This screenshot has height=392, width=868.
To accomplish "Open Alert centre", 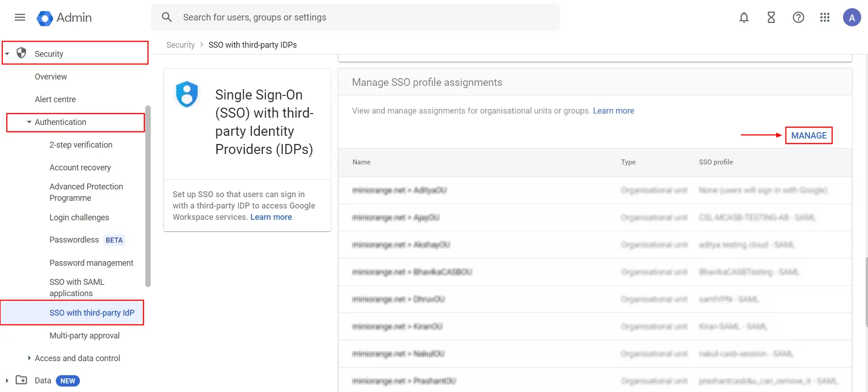I will click(55, 99).
